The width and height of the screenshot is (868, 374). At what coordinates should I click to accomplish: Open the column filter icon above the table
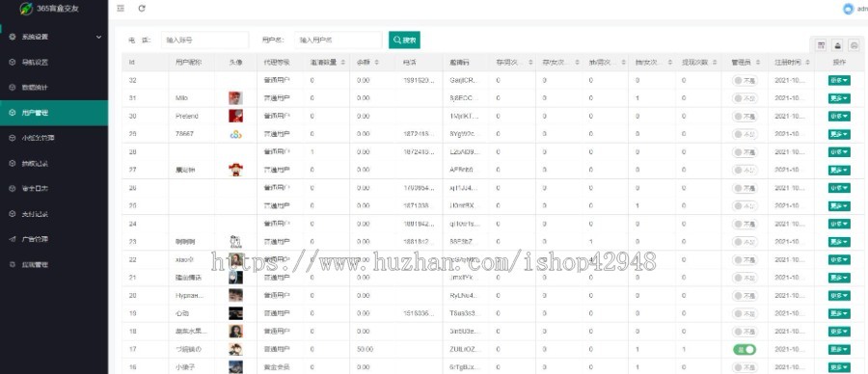point(822,45)
